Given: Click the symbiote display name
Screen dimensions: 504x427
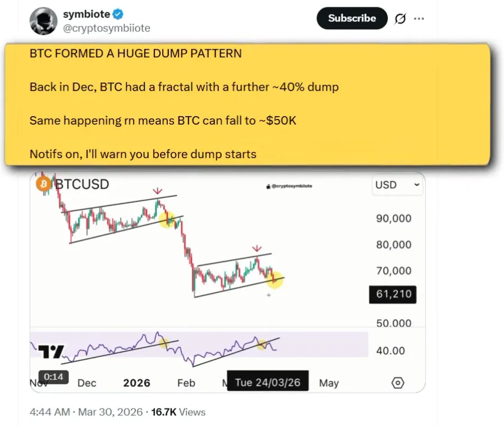Looking at the screenshot, I should click(x=86, y=14).
